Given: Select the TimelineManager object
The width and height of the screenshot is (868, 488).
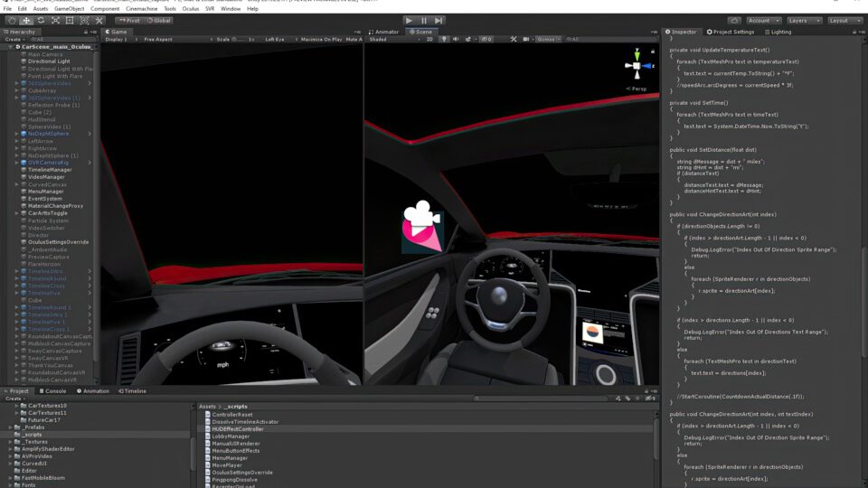Looking at the screenshot, I should coord(50,170).
